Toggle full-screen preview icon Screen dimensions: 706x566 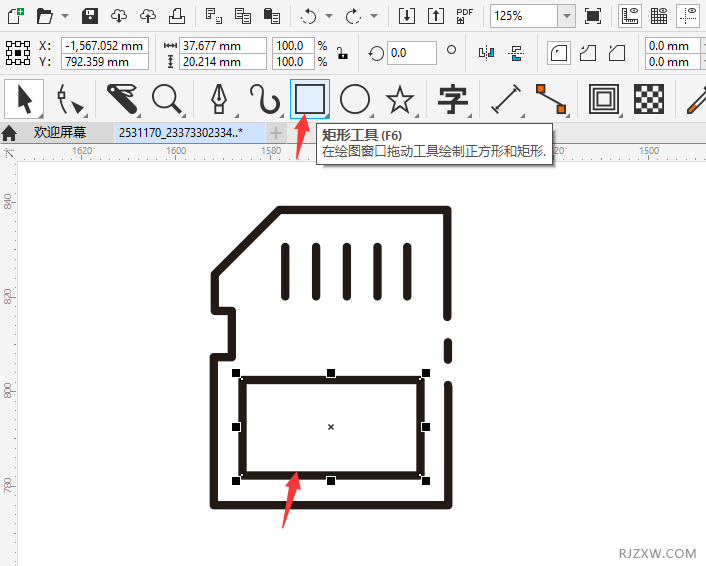[593, 16]
